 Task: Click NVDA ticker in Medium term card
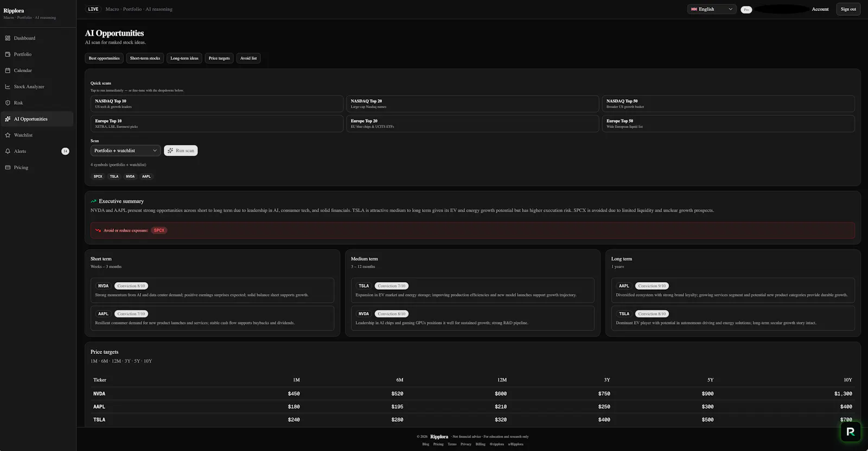tap(363, 314)
